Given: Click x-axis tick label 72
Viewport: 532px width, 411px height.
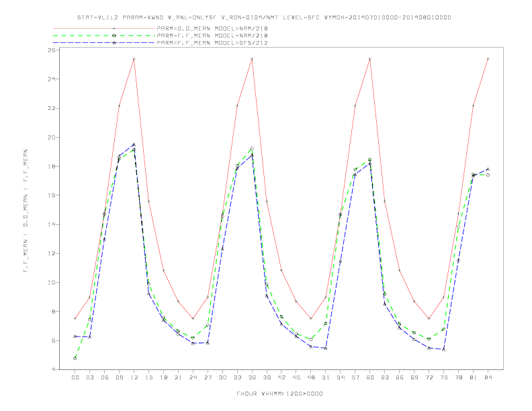Looking at the screenshot, I should (x=429, y=377).
